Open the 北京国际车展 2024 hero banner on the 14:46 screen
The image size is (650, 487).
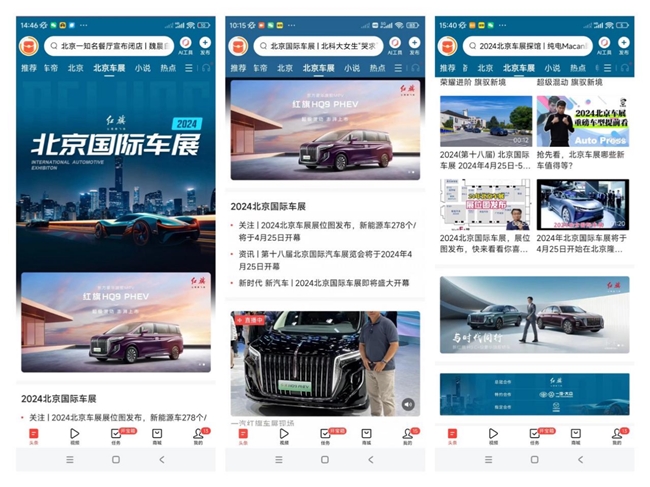(116, 174)
